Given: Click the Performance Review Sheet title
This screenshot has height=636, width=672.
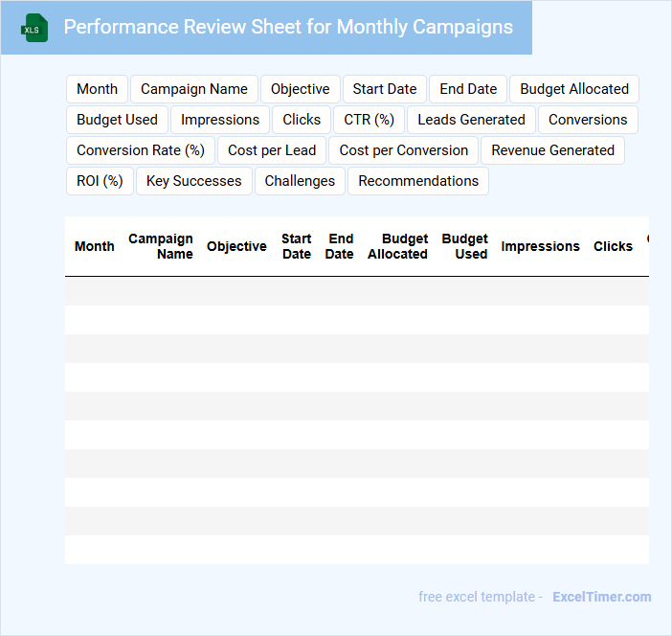Looking at the screenshot, I should 288,27.
